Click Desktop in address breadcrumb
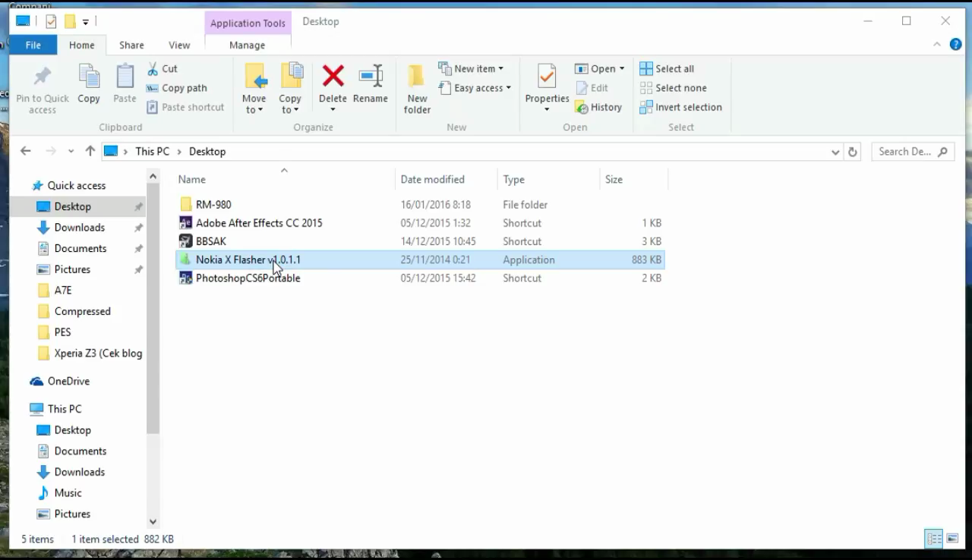Viewport: 972px width, 560px height. point(207,151)
